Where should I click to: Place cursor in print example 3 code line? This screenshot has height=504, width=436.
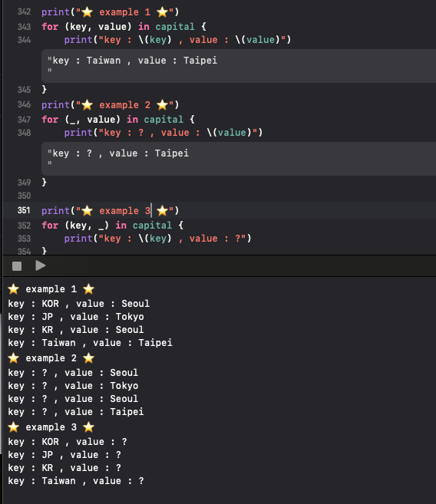coord(110,211)
